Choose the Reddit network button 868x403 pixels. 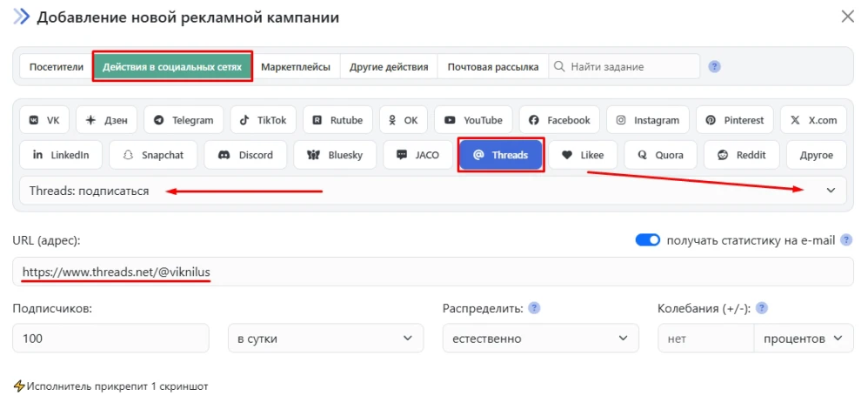pos(741,155)
